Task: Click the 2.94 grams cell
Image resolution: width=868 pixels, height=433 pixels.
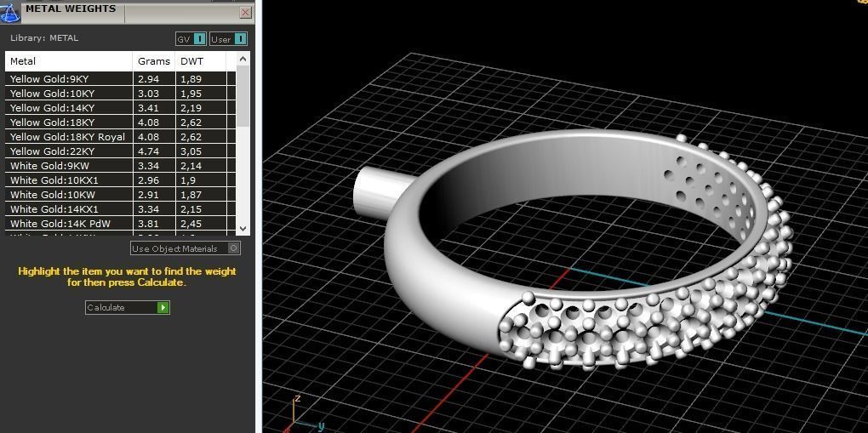Action: (154, 78)
